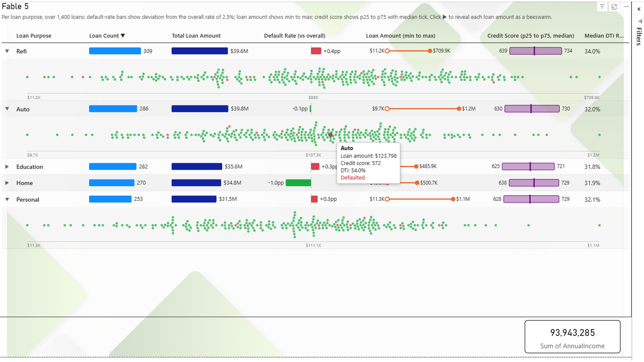Click Refi min loan amount dot $11.2K
Viewport: 644px width, 362px height.
click(x=387, y=51)
